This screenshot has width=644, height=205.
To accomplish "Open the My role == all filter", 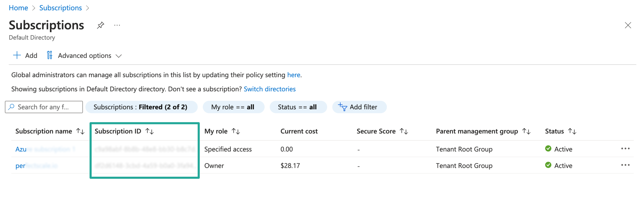I will (x=233, y=107).
